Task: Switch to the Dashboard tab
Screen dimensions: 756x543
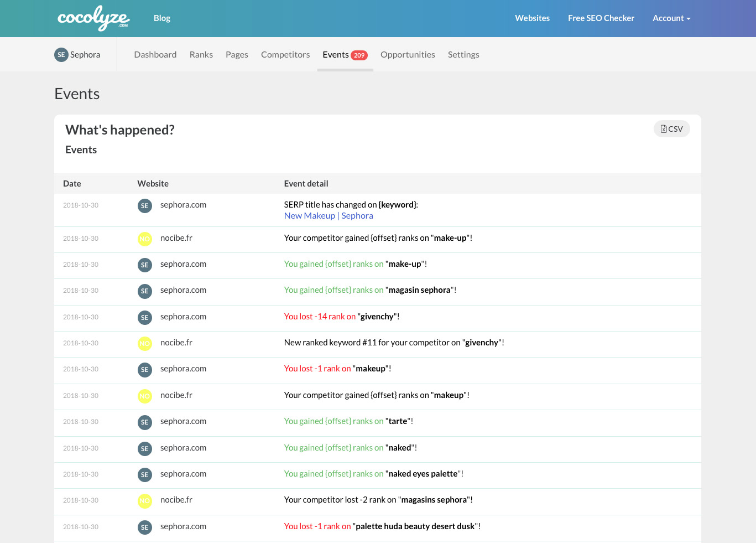Action: pos(155,55)
